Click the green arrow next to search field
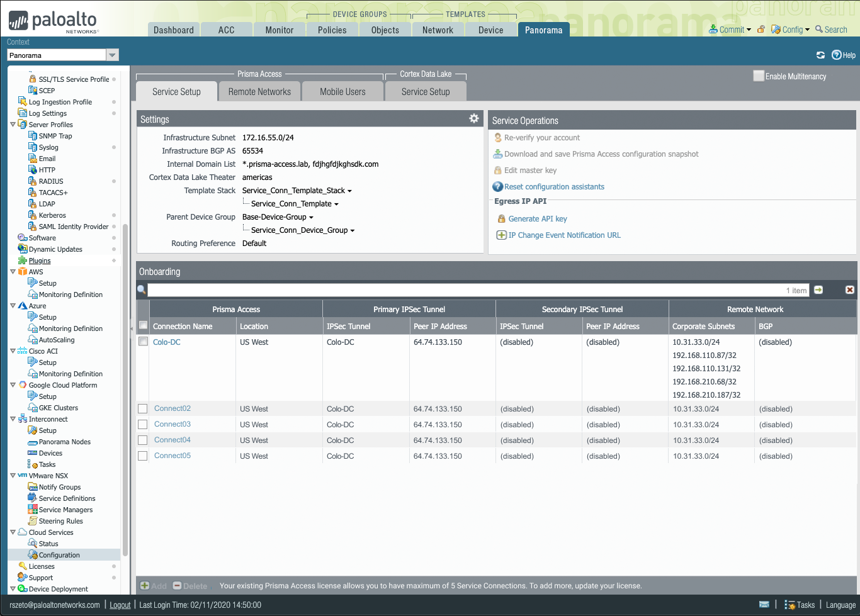 click(x=818, y=290)
